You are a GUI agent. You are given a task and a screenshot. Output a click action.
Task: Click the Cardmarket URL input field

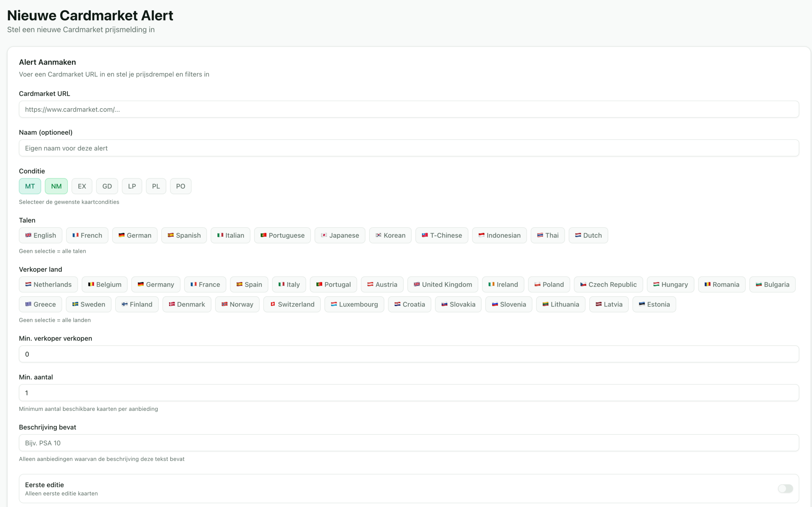[x=409, y=109]
